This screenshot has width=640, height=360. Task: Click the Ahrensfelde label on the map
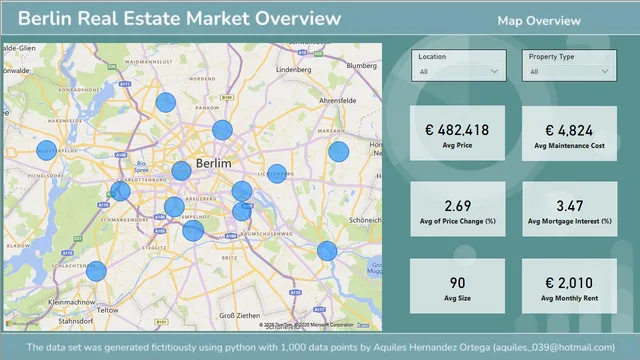click(x=338, y=100)
